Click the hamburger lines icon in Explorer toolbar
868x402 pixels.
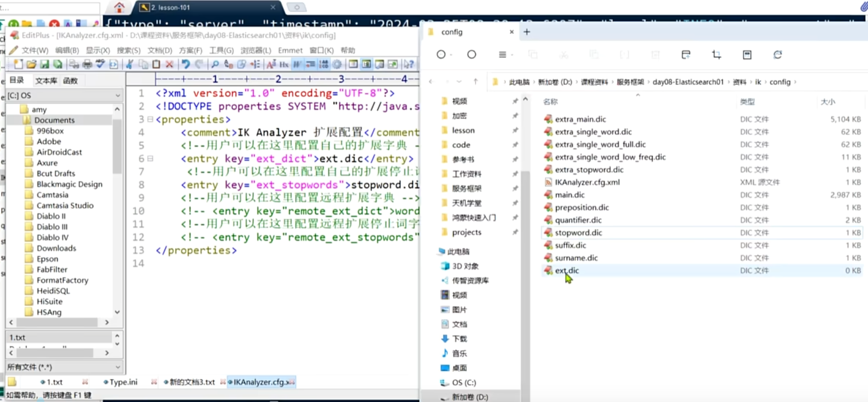(502, 55)
